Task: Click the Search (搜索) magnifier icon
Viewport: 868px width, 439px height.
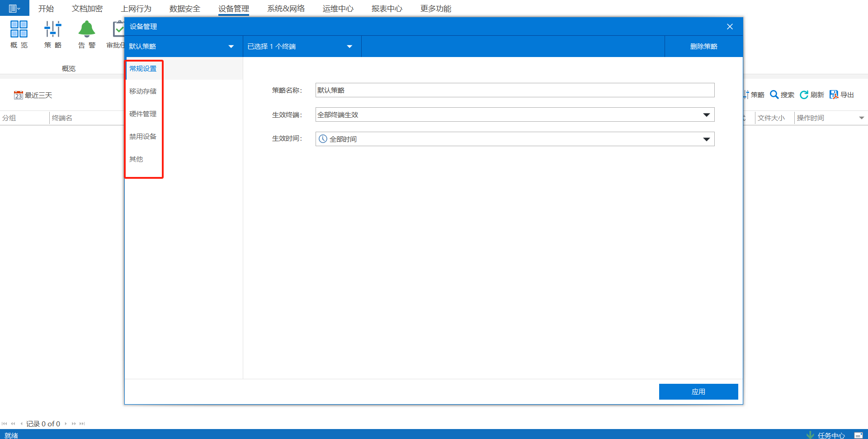Action: click(x=774, y=95)
